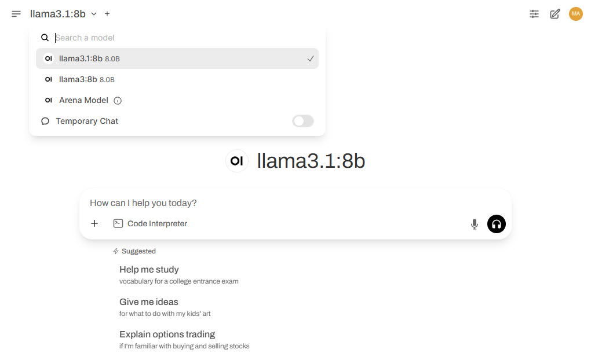
Task: Select the Give me ideas suggestion
Action: point(165,307)
